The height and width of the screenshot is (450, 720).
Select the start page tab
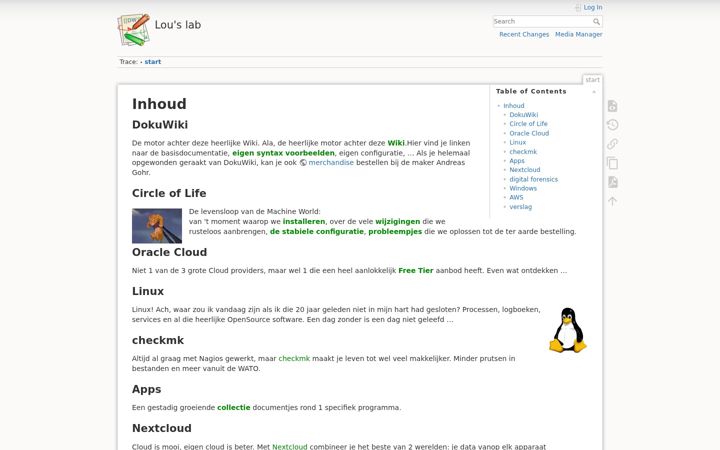tap(592, 80)
